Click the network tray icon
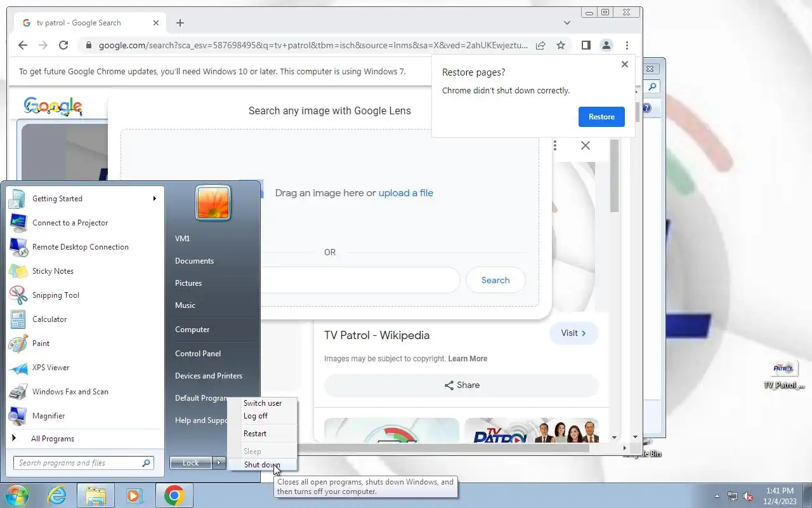Screen dimensions: 812x508 click(733, 496)
